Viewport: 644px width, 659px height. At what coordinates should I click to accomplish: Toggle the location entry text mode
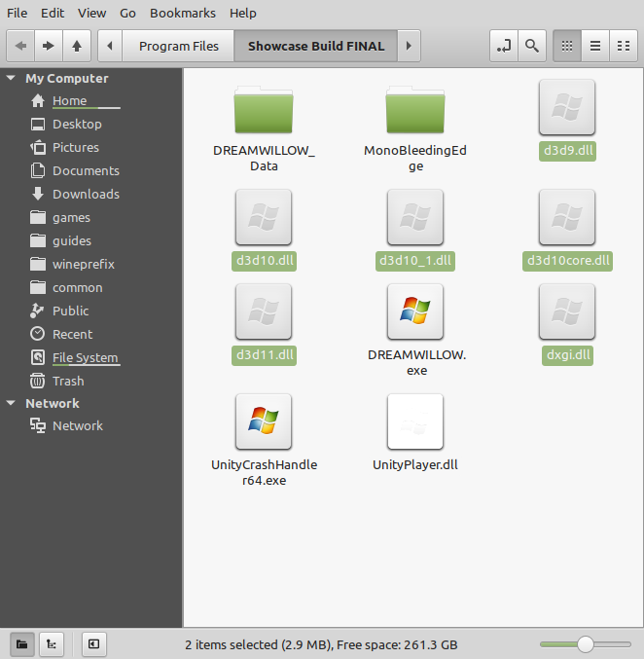coord(504,46)
